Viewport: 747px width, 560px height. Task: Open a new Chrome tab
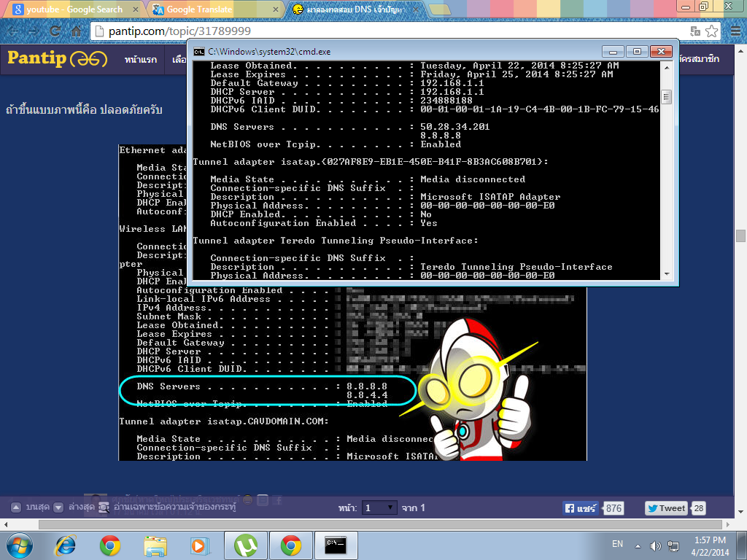tap(439, 9)
